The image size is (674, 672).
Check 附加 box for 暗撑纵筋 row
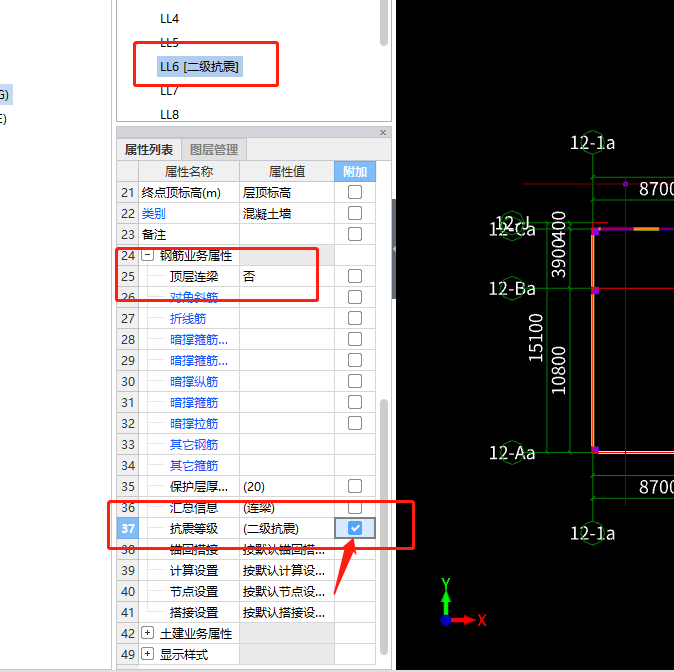(355, 381)
